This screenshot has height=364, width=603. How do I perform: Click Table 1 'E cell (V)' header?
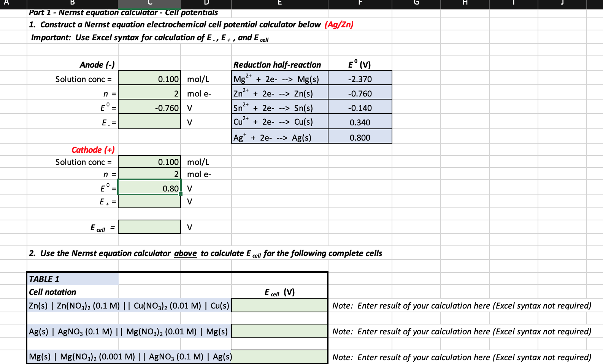[279, 292]
